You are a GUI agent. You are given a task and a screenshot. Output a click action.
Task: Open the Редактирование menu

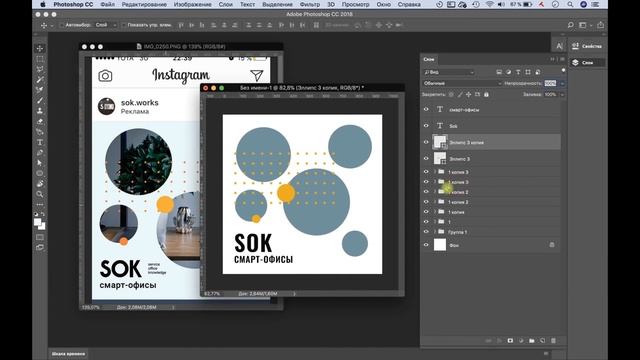point(144,4)
